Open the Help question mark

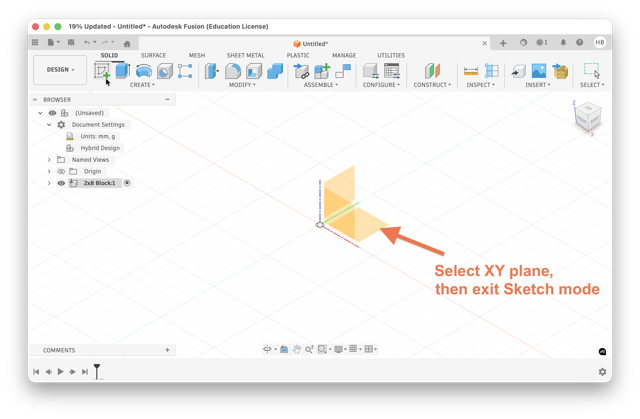coord(580,42)
